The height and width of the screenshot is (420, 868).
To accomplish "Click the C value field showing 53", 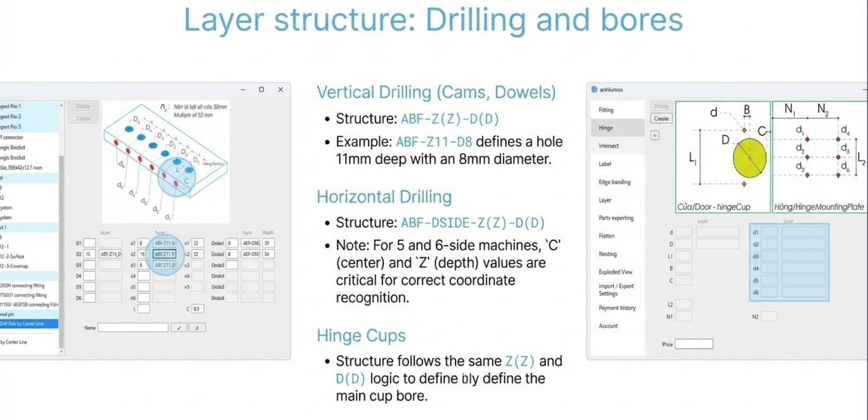I will [197, 309].
